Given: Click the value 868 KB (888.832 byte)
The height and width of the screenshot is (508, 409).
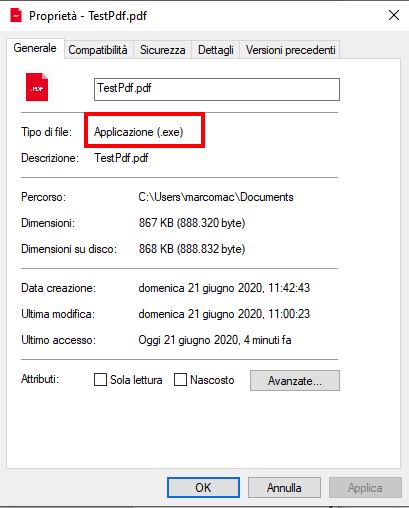Looking at the screenshot, I should [x=192, y=249].
